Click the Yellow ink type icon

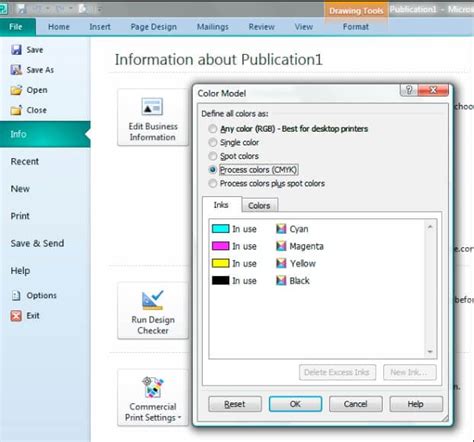click(281, 263)
